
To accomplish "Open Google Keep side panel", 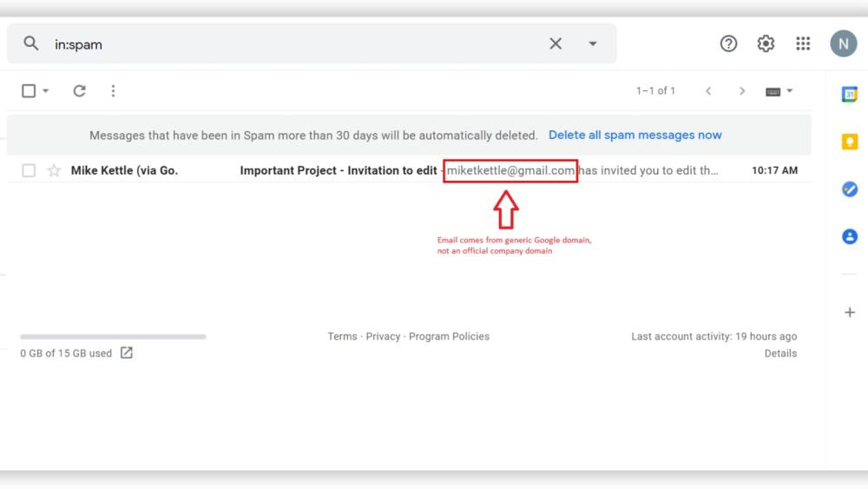I will pos(849,142).
